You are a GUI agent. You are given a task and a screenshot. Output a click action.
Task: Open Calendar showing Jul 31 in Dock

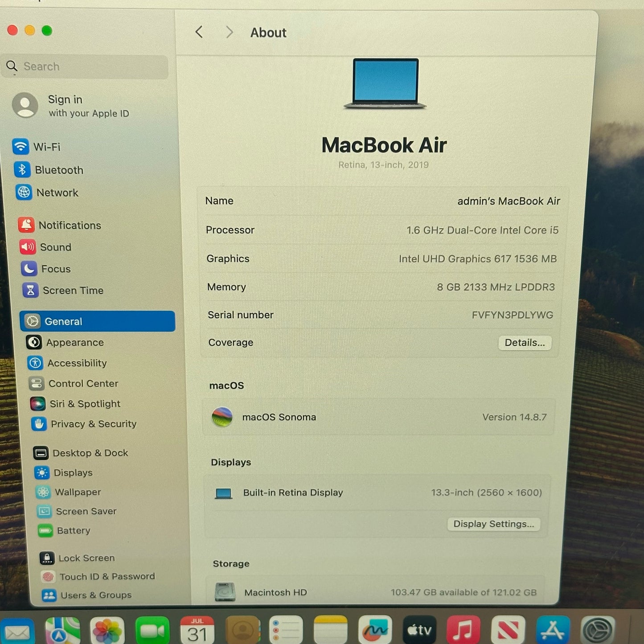[197, 631]
